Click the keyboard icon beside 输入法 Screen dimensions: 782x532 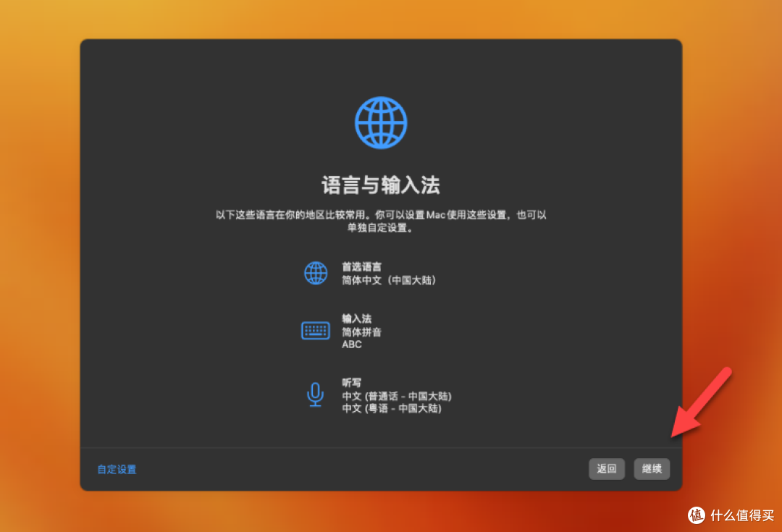pos(315,330)
